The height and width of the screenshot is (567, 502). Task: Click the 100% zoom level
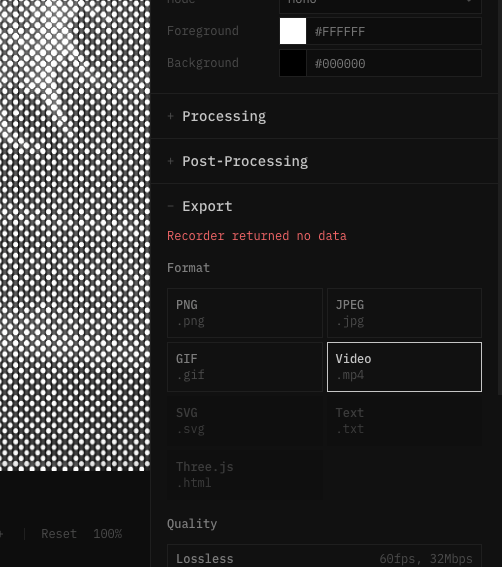[x=107, y=534]
